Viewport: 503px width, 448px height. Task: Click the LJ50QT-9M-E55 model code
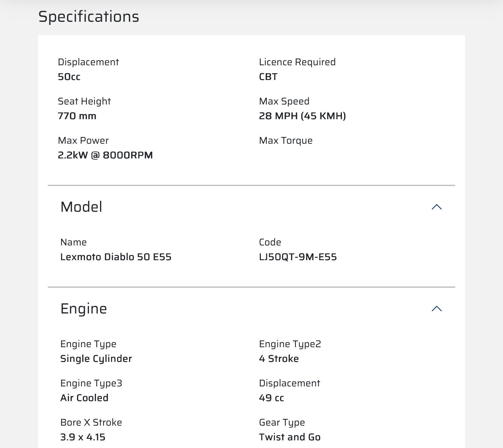[x=298, y=257]
